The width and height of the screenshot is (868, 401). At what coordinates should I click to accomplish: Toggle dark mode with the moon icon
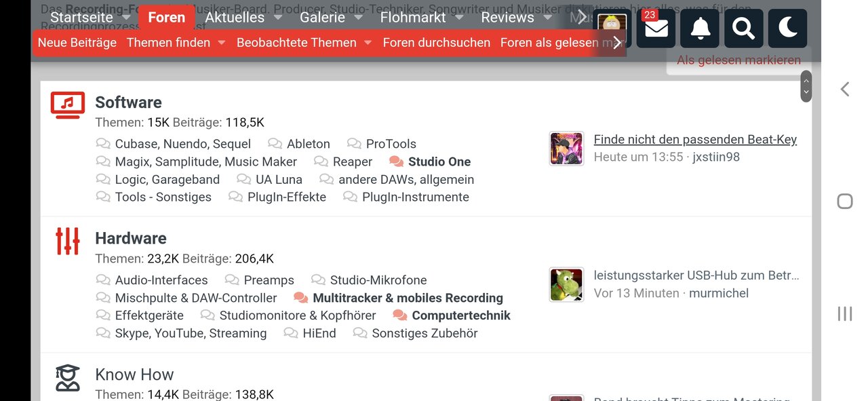788,28
